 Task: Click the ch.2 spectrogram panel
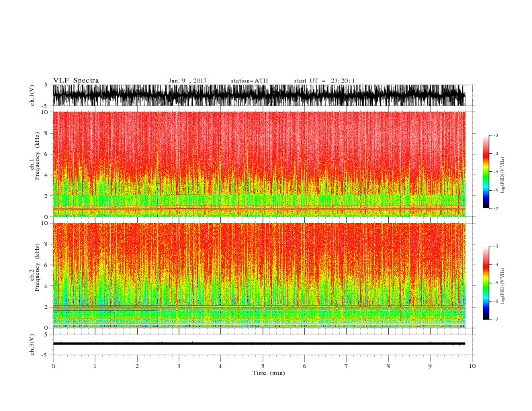(x=259, y=275)
